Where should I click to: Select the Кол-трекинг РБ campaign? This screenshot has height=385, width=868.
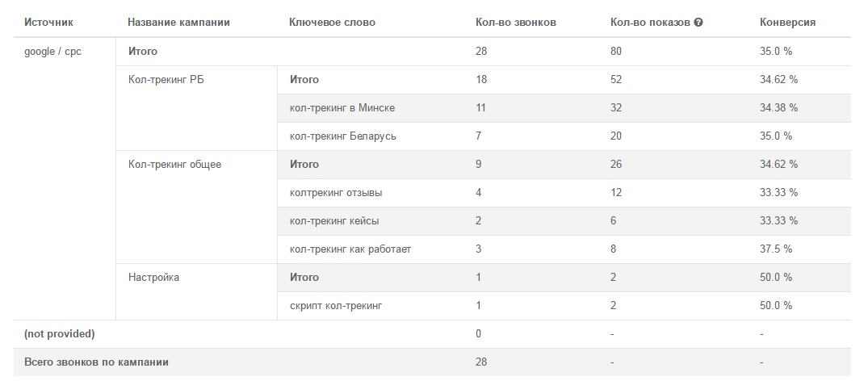pyautogui.click(x=166, y=80)
